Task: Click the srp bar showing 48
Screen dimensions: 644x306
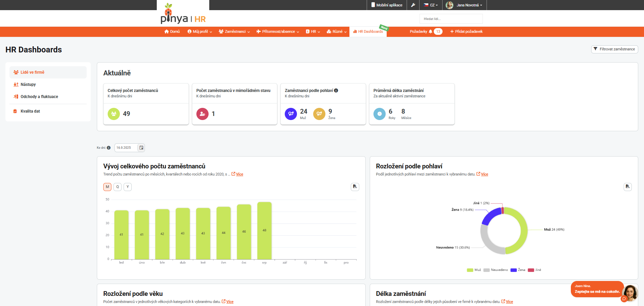Action: click(x=264, y=231)
